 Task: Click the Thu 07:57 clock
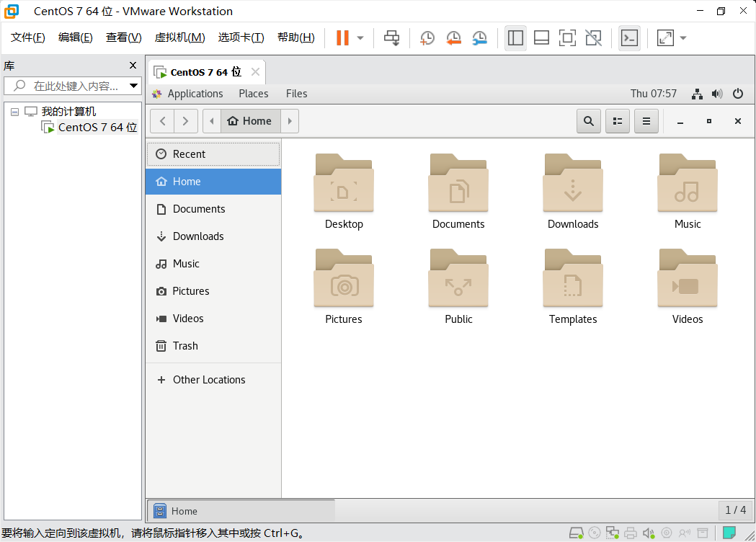[654, 94]
